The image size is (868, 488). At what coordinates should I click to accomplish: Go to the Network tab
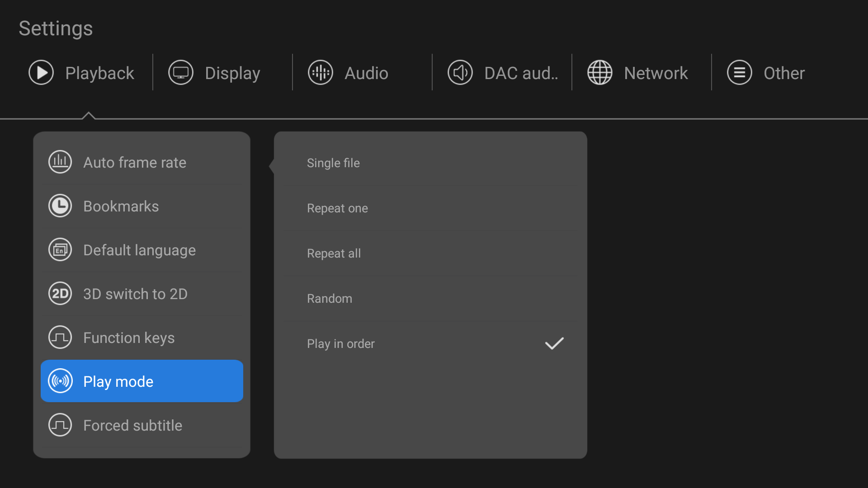point(642,73)
